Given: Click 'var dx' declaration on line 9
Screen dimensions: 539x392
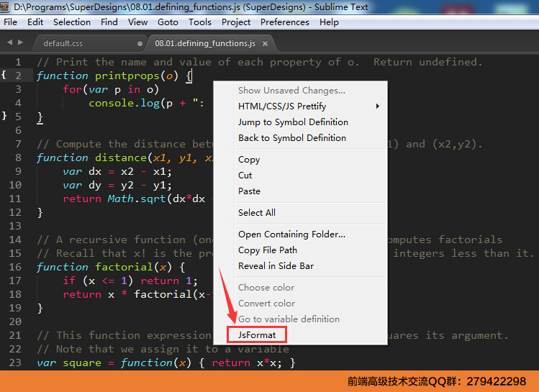Looking at the screenshot, I should [82, 171].
